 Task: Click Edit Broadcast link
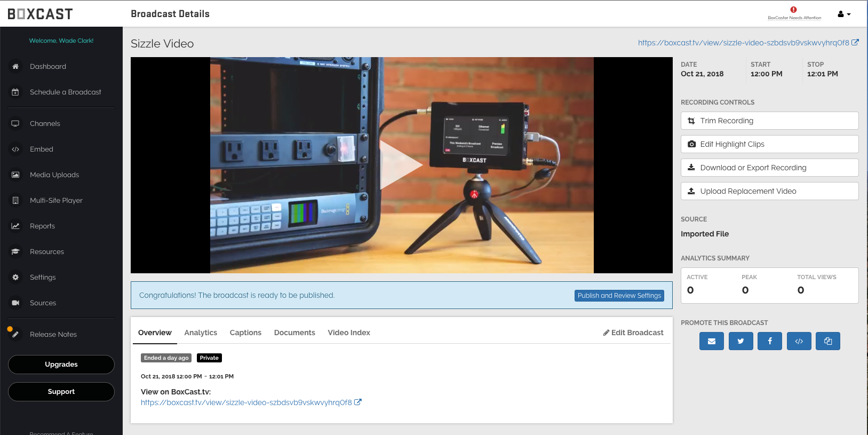(x=633, y=333)
